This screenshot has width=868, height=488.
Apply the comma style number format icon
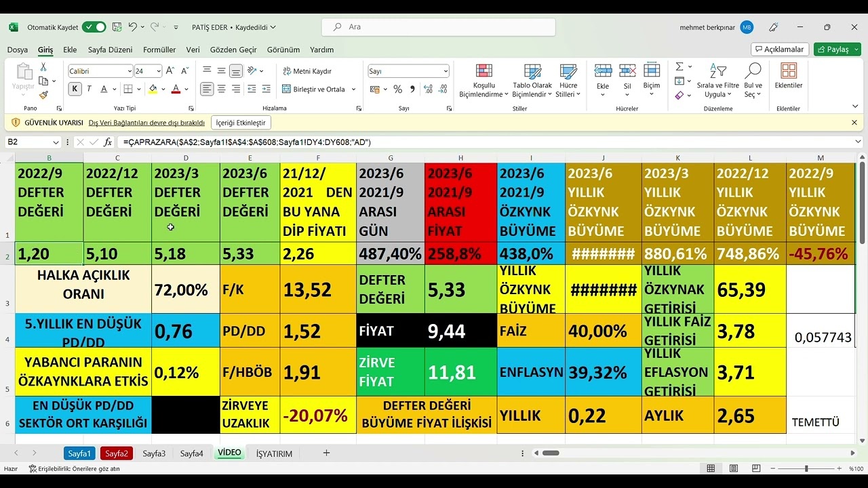click(x=412, y=89)
